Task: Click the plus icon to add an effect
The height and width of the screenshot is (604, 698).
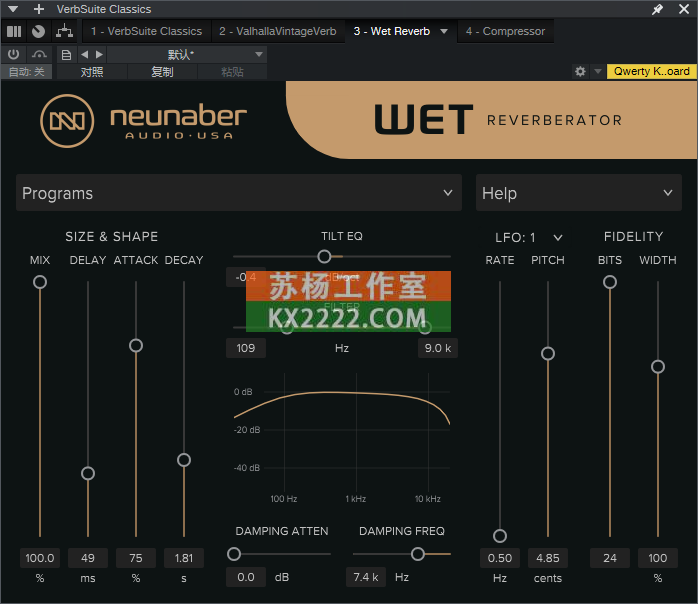Action: coord(39,9)
